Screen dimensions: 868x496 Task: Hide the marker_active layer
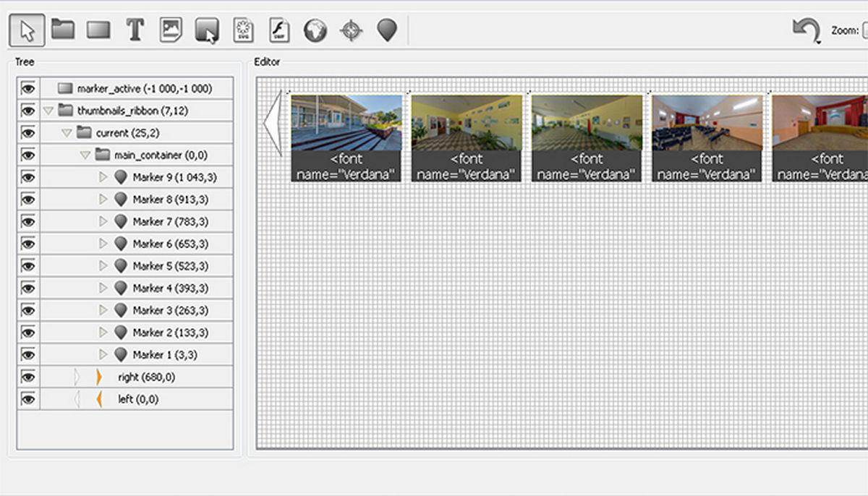[x=28, y=88]
